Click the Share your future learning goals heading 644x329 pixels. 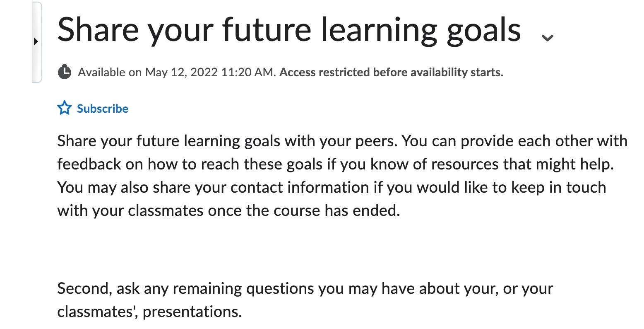tap(289, 28)
